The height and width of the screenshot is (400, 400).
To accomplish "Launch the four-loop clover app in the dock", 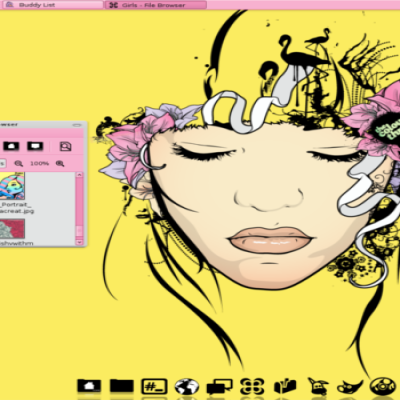I will 252,387.
